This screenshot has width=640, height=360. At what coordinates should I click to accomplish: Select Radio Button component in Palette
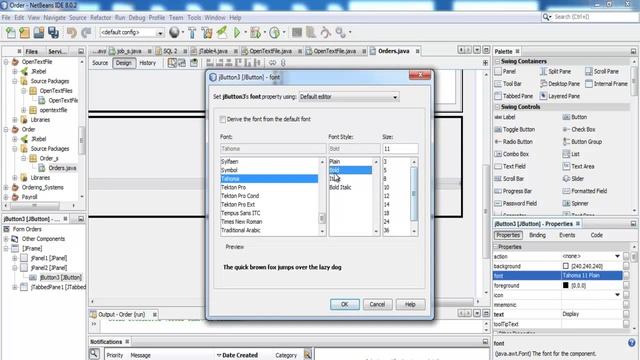click(513, 142)
